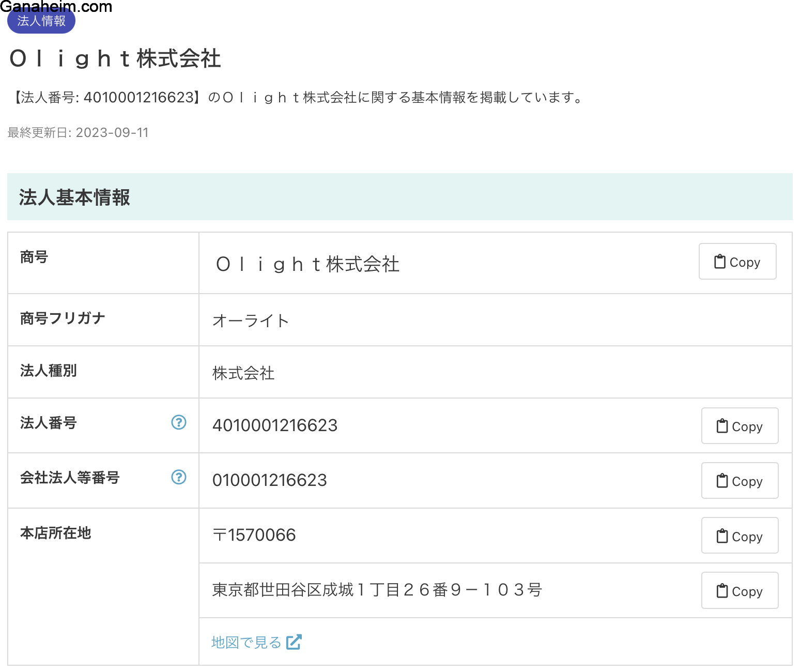801x672 pixels.
Task: Select the 法人情報 category badge
Action: tap(41, 22)
